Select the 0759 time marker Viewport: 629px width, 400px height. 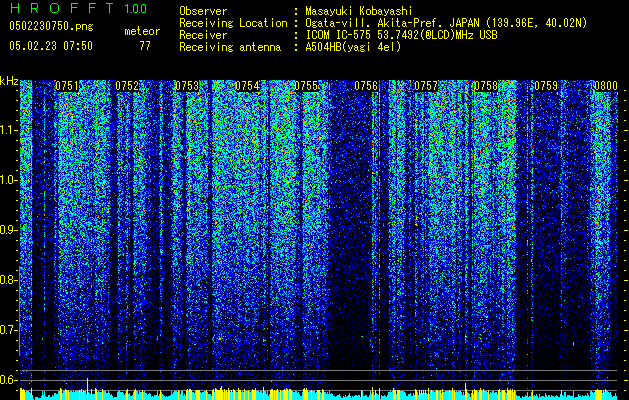(546, 86)
